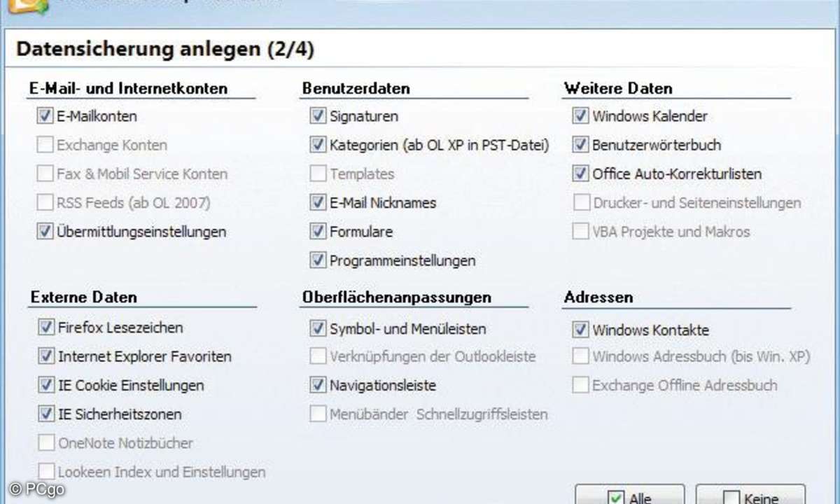Uncheck IE Cookie Einstellungen checkbox
The image size is (840, 504).
tap(46, 385)
